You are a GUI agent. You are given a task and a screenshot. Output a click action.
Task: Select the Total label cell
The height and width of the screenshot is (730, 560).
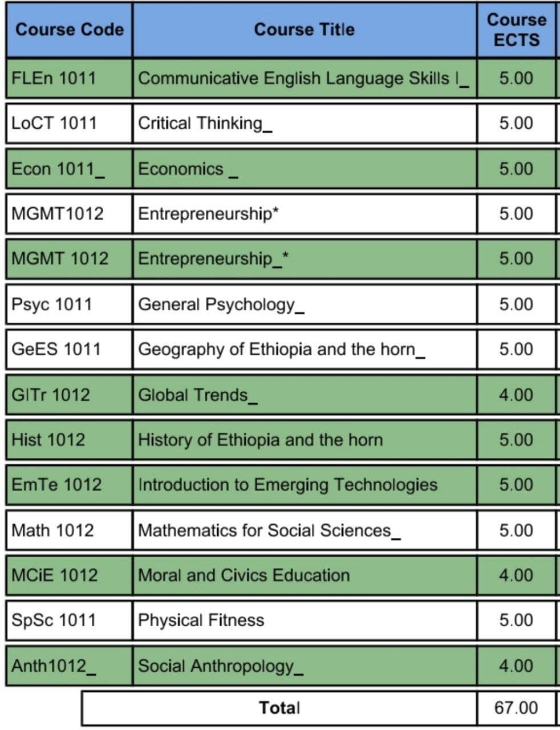click(279, 708)
